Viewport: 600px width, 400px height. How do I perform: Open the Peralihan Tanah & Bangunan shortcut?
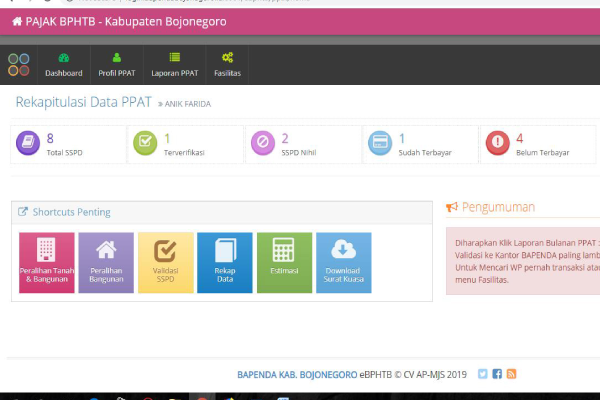point(47,263)
